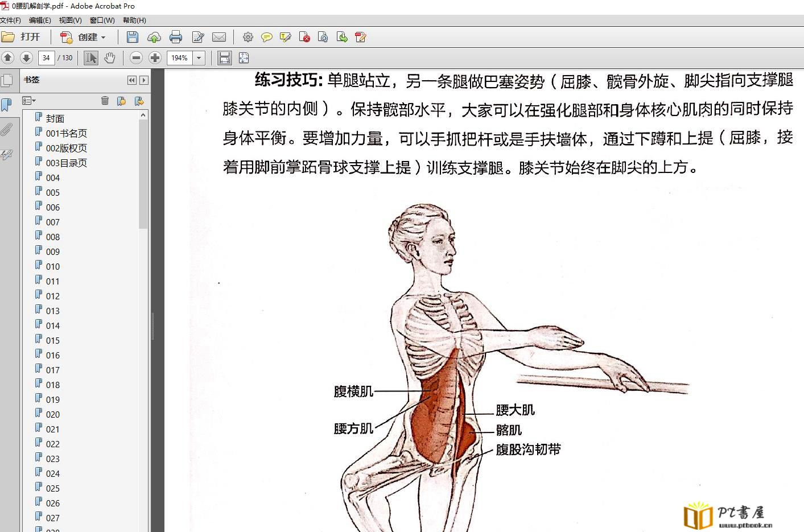804x532 pixels.
Task: Collapse the bookmarks panel with double-arrow button
Action: coord(132,80)
